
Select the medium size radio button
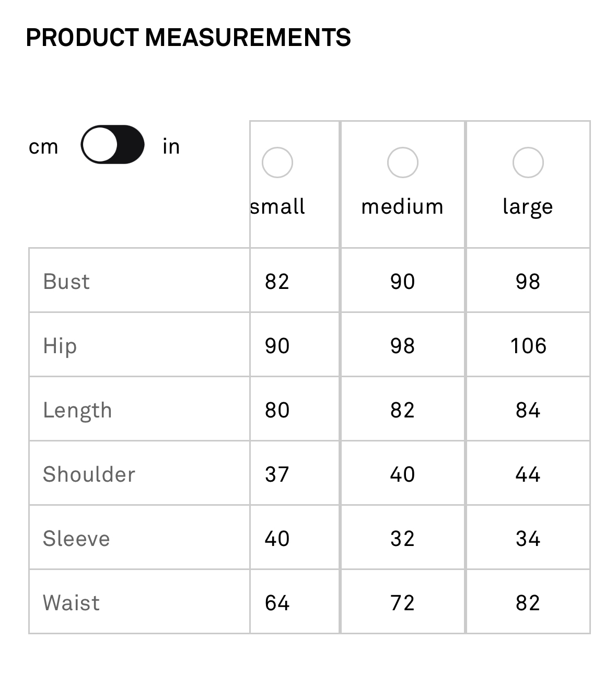click(x=402, y=162)
